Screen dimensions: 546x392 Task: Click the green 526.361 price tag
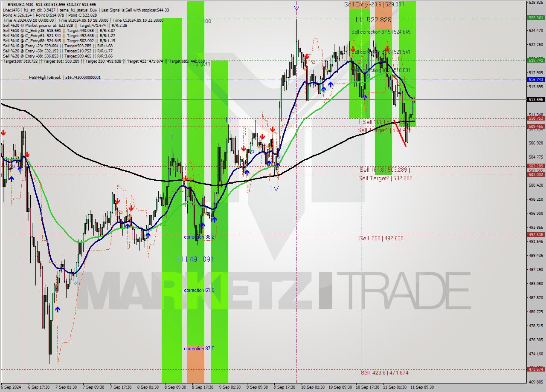536,17
